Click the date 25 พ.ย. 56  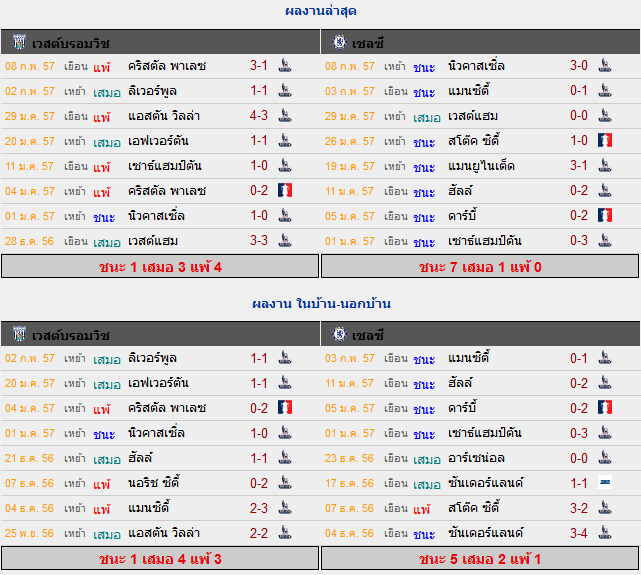pos(29,533)
